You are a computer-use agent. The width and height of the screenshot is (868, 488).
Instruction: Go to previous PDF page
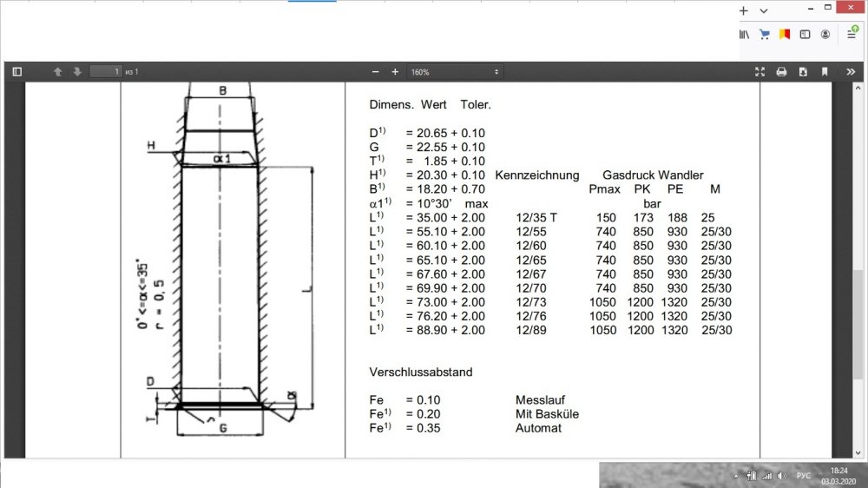[x=57, y=71]
